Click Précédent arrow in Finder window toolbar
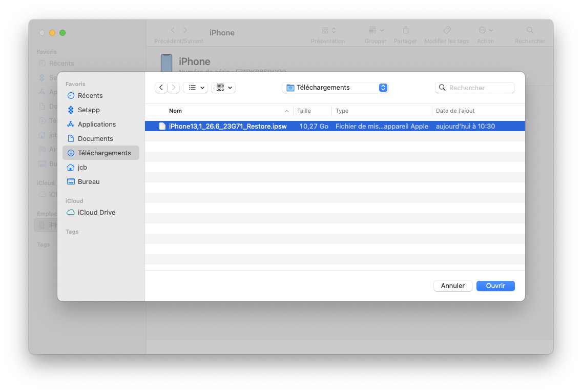The height and width of the screenshot is (392, 582). [173, 30]
